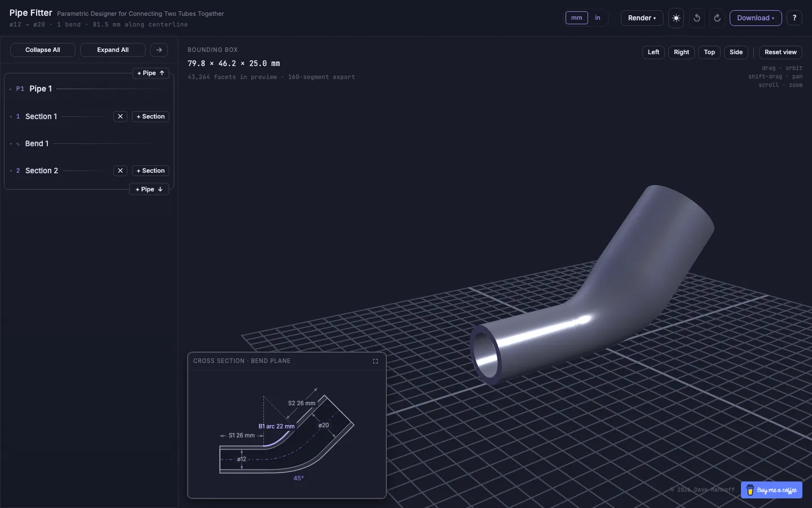The height and width of the screenshot is (508, 812).
Task: Click the 'CROSS SECTION · BEND PLANE' heading
Action: click(242, 361)
